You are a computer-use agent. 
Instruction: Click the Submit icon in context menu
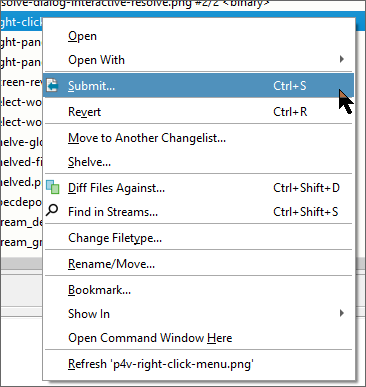pos(52,86)
